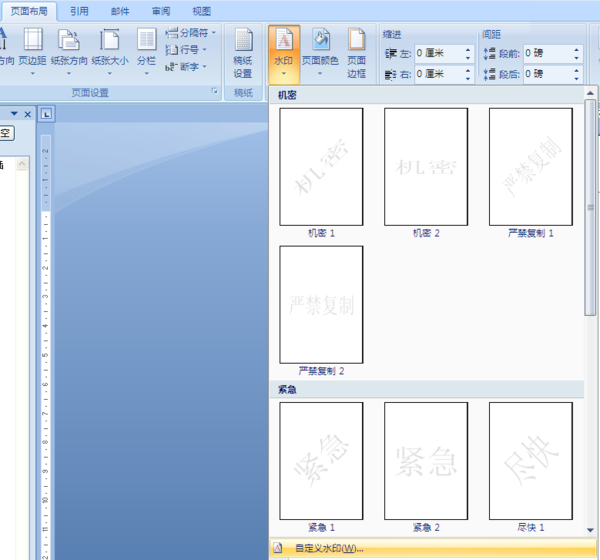Click the 纸张方向 (Orientation) icon
The height and width of the screenshot is (560, 600).
(68, 47)
